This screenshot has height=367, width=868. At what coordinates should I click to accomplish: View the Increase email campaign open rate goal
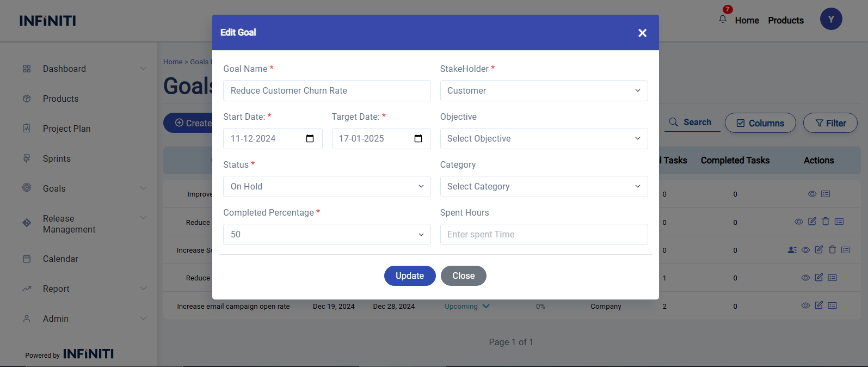pos(805,305)
